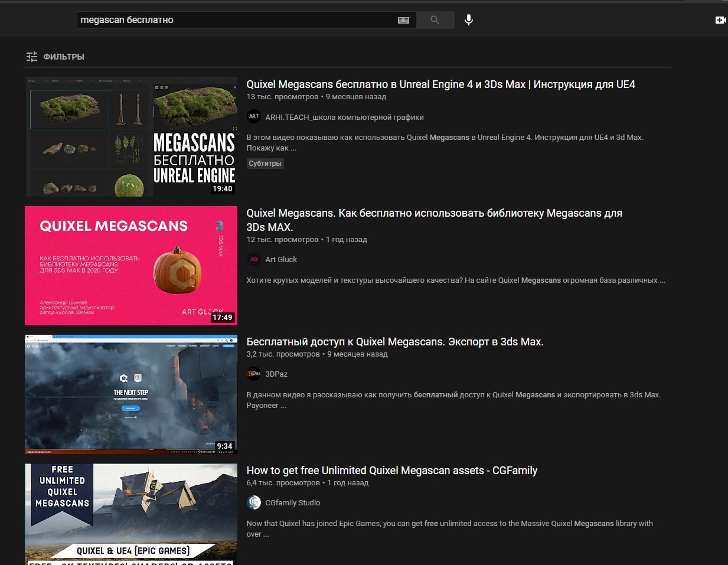728x565 pixels.
Task: Click the CGfamily Studio channel avatar
Action: 254,502
